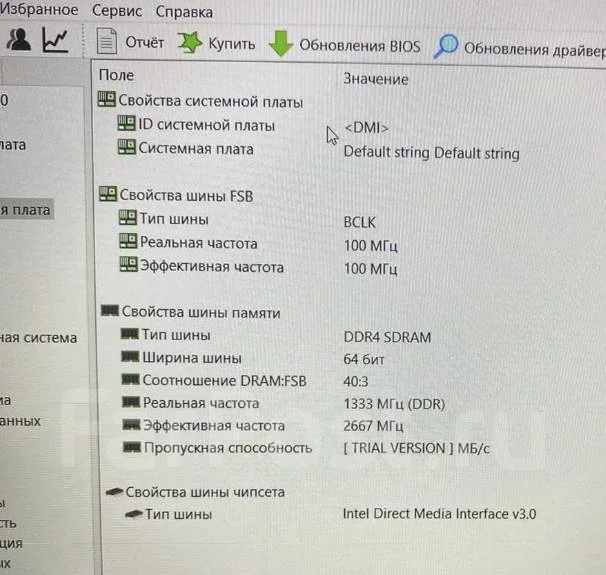Click the ID системной платы row icon
The width and height of the screenshot is (606, 575).
pyautogui.click(x=126, y=123)
